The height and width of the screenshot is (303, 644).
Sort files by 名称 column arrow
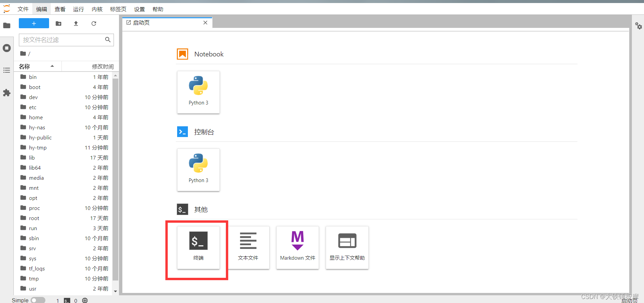(52, 66)
